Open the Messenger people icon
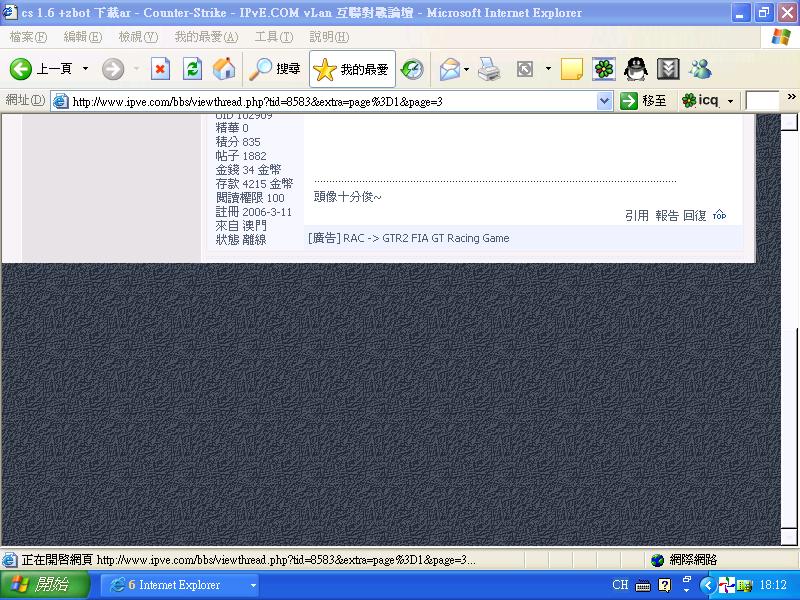Image resolution: width=800 pixels, height=600 pixels. point(701,69)
